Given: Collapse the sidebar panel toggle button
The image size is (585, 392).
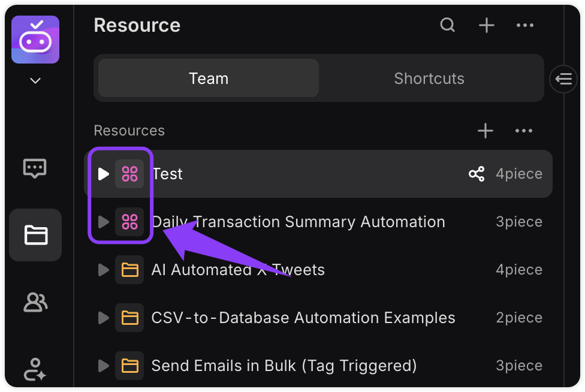Looking at the screenshot, I should 563,79.
